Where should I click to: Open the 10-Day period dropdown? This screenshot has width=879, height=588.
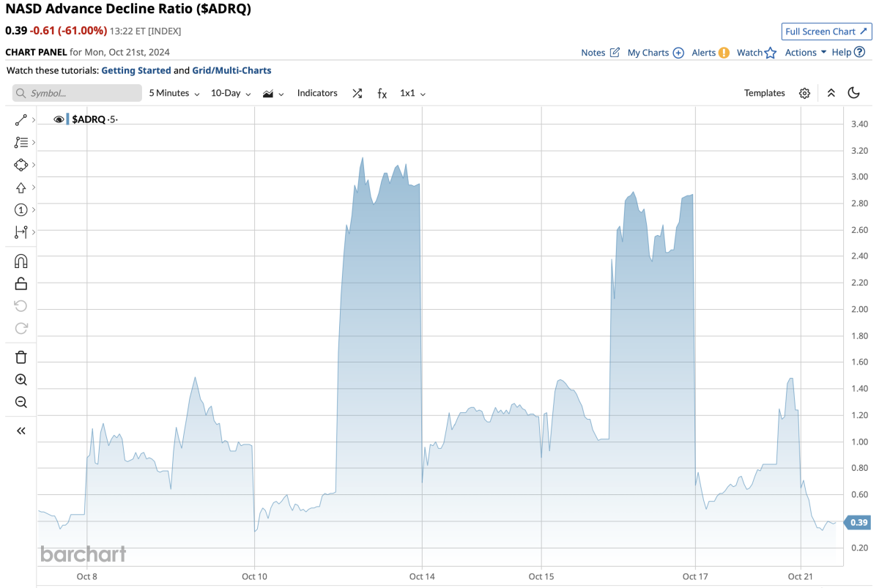point(231,93)
